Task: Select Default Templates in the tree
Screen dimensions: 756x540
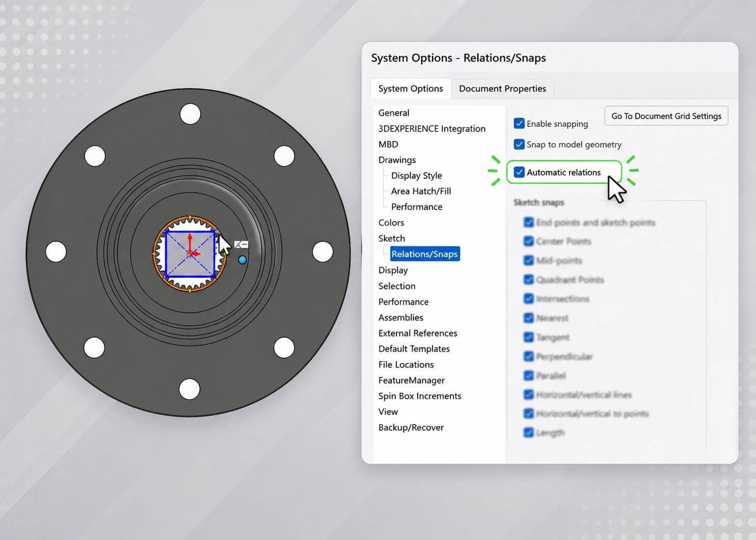Action: pyautogui.click(x=414, y=349)
